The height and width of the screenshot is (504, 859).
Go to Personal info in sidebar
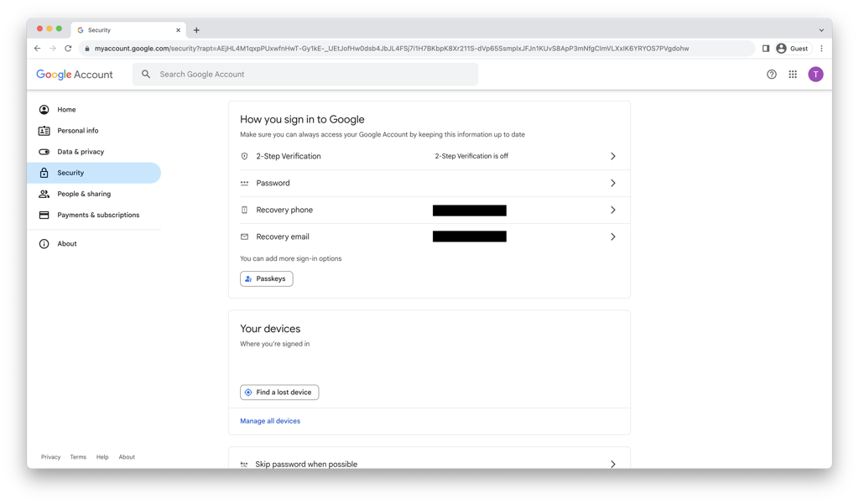[78, 131]
